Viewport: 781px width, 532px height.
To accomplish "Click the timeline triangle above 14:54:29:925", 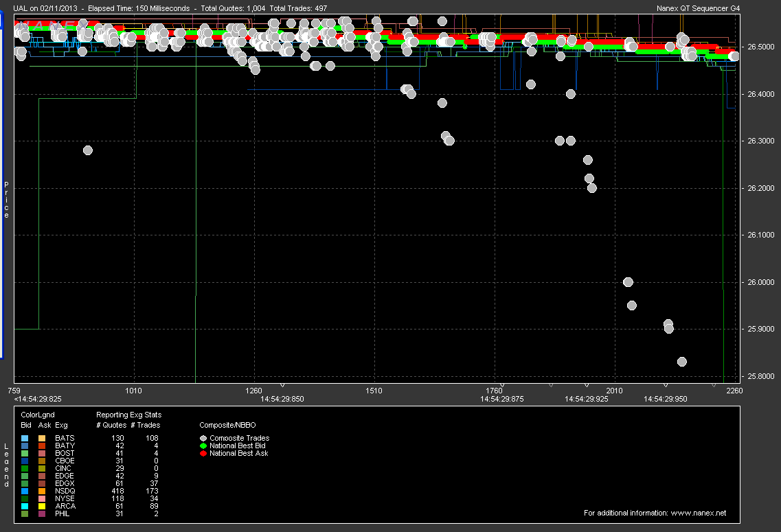I will (x=587, y=386).
